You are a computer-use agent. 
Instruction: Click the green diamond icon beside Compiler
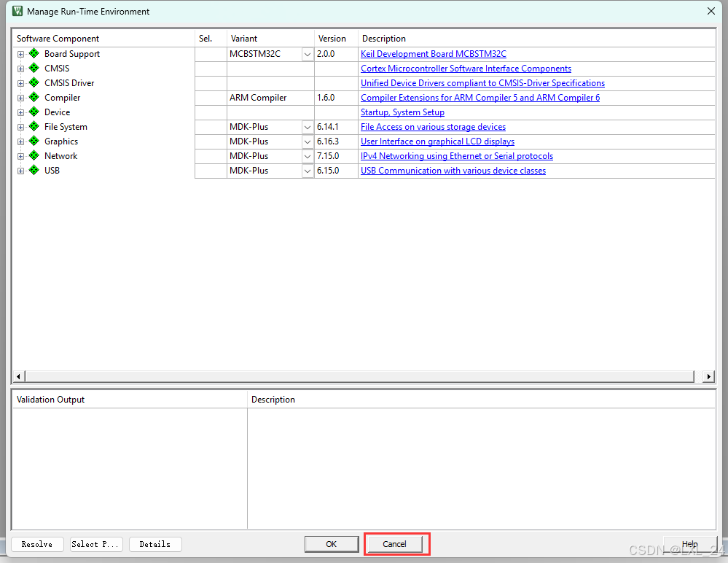pos(34,97)
